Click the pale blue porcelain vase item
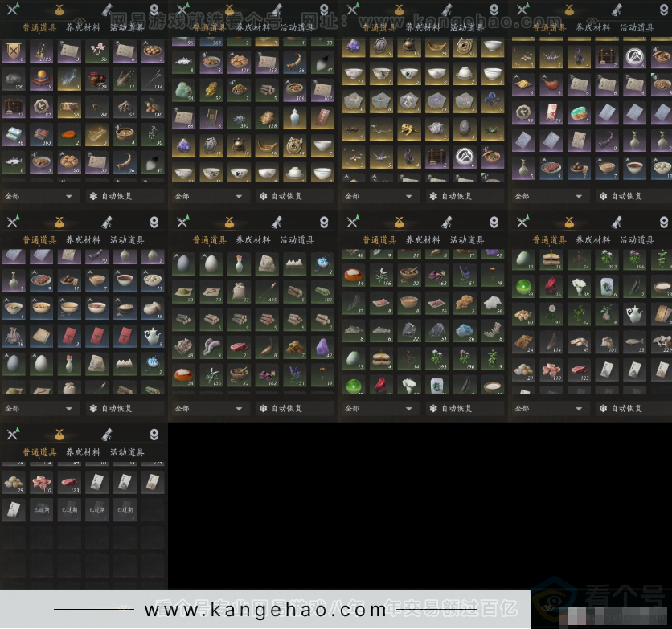This screenshot has width=672, height=629. pyautogui.click(x=294, y=118)
